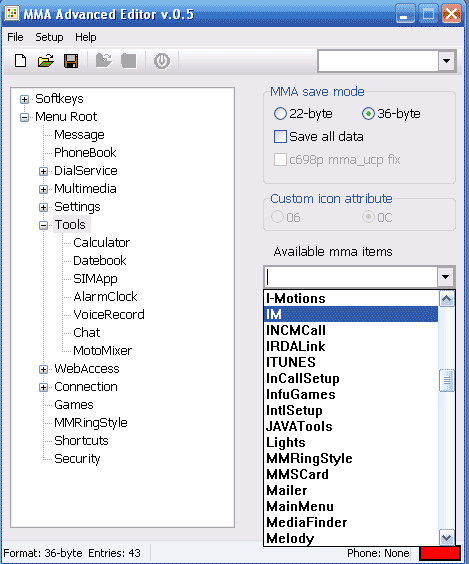Click the grayed write-to-phone toolbar icon
Image resolution: width=469 pixels, height=564 pixels.
(x=129, y=61)
